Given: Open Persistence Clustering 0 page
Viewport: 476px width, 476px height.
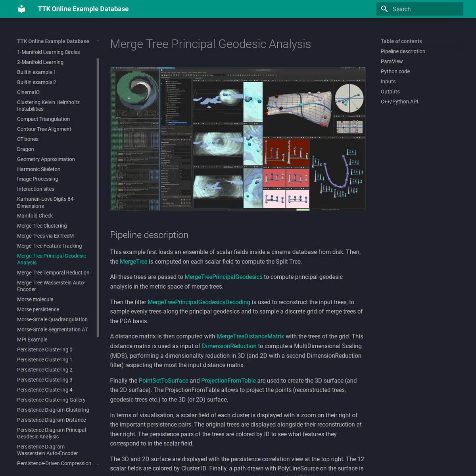Looking at the screenshot, I should coord(45,349).
